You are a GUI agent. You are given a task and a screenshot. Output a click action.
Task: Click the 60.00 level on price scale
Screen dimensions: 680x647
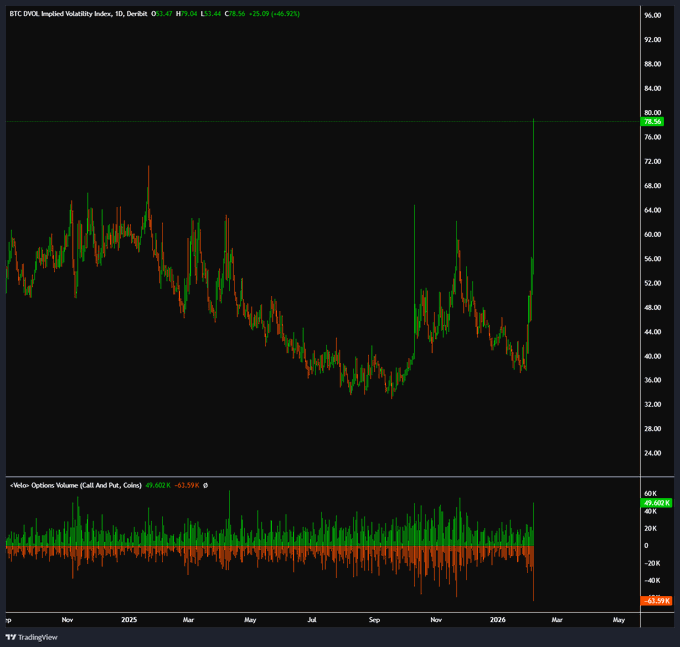tap(651, 234)
